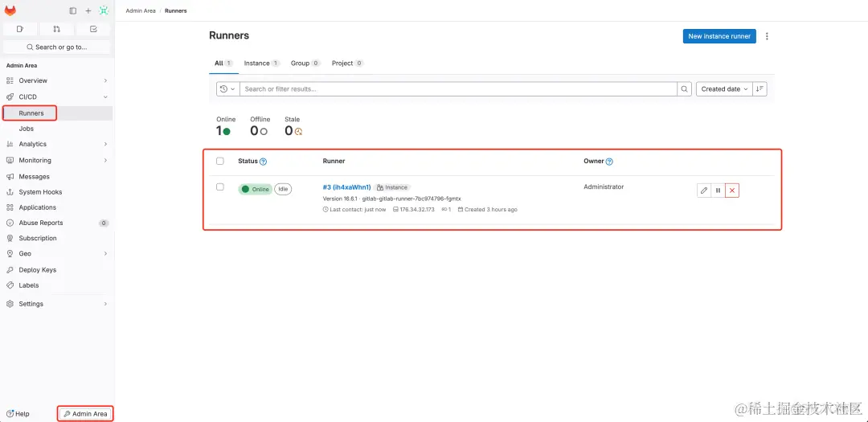This screenshot has width=868, height=422.
Task: Click the Idle badge for runner #3
Action: point(283,190)
